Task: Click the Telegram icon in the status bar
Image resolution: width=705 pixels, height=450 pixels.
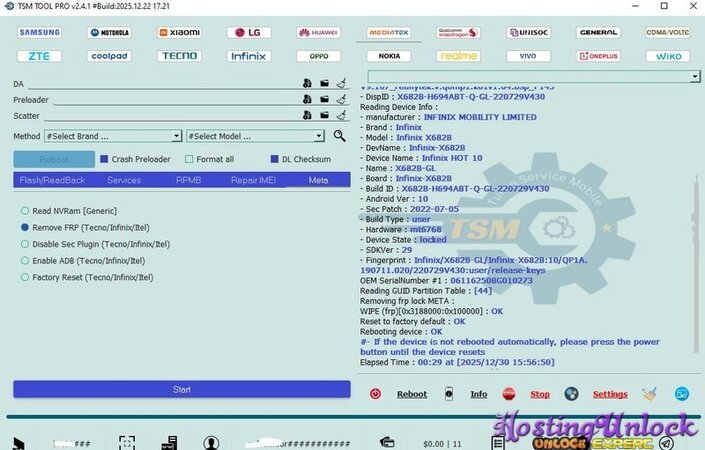Action: pyautogui.click(x=666, y=442)
